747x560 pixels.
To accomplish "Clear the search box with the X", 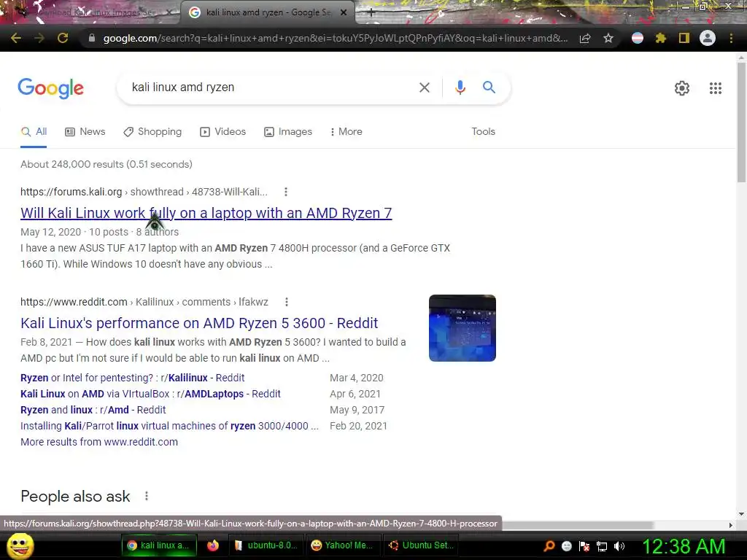I will (424, 87).
